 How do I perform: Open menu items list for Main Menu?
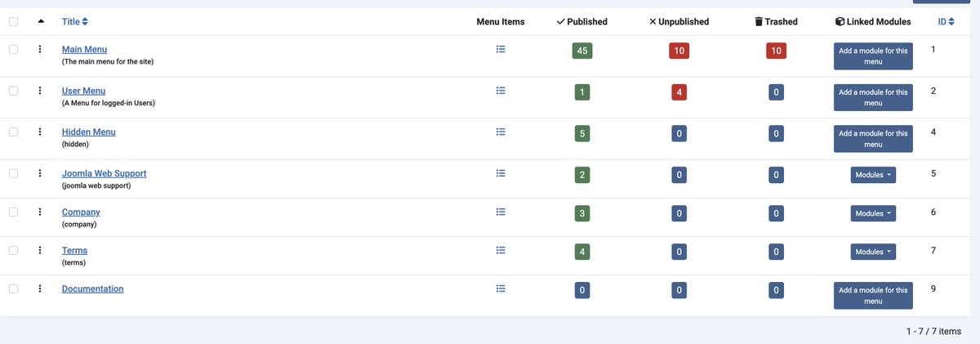501,49
